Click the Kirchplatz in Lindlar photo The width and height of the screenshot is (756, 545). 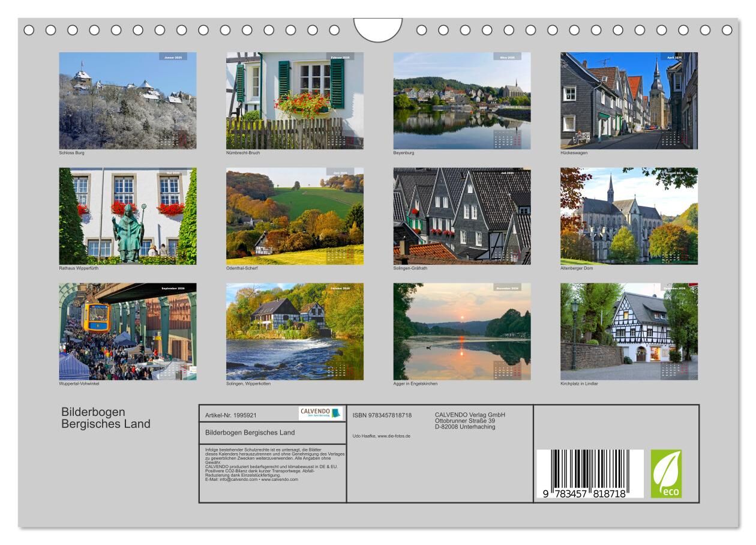click(x=629, y=331)
